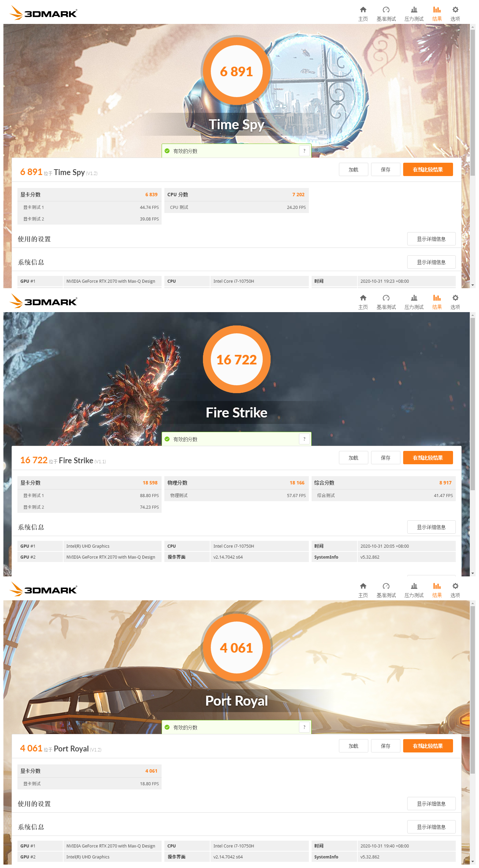Save the Fire Strike result
479x868 pixels.
[x=385, y=458]
